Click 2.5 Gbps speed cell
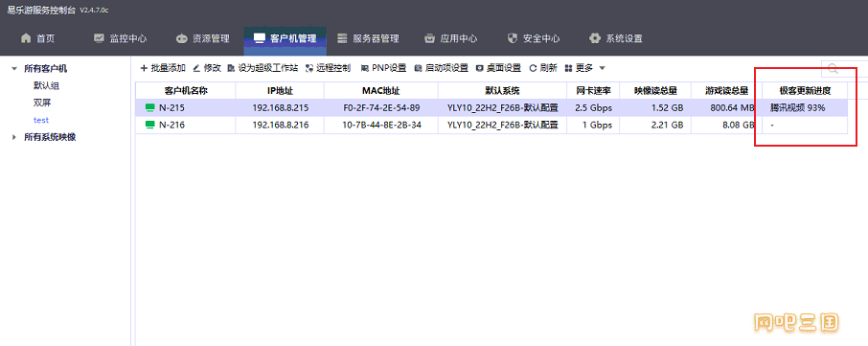The height and width of the screenshot is (346, 868). tap(593, 108)
